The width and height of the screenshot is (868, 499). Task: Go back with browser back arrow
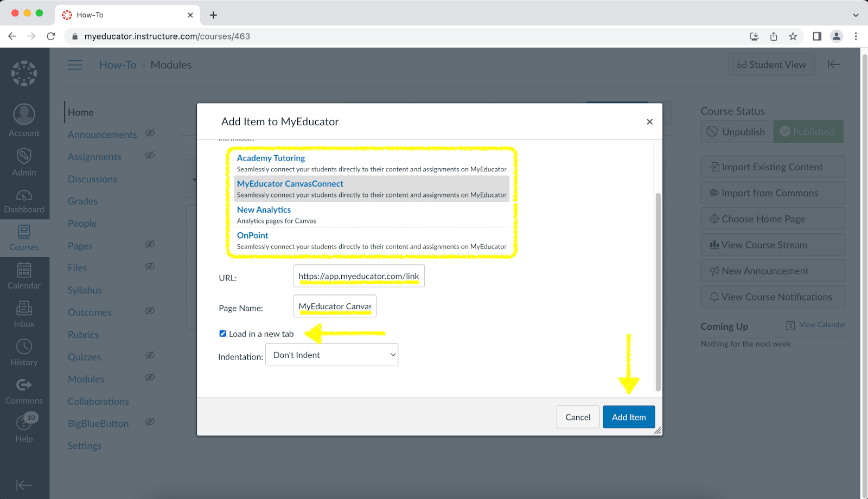tap(12, 36)
